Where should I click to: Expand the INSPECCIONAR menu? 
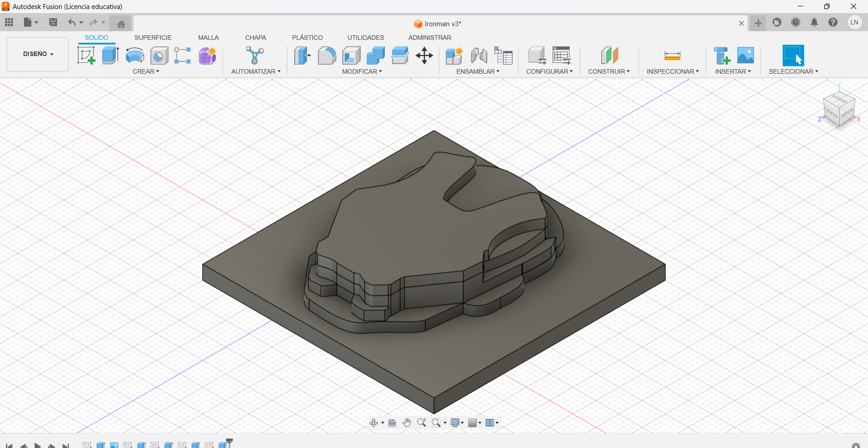673,71
